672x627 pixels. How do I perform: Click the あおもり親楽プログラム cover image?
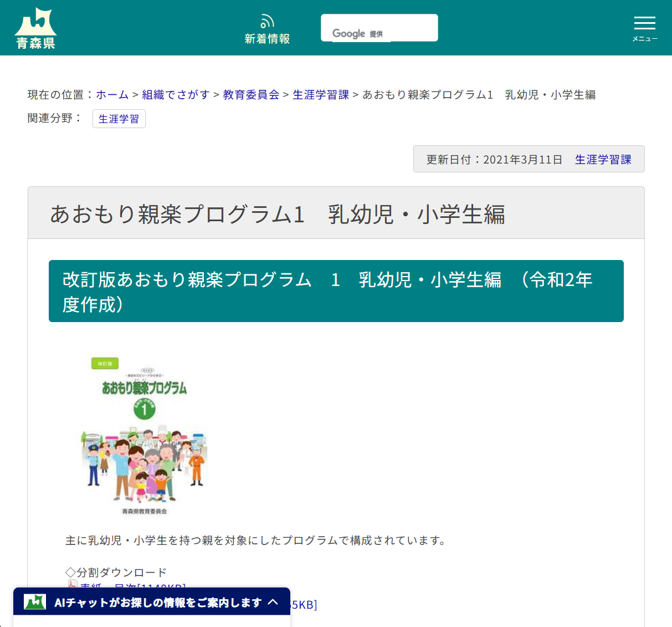coord(145,435)
